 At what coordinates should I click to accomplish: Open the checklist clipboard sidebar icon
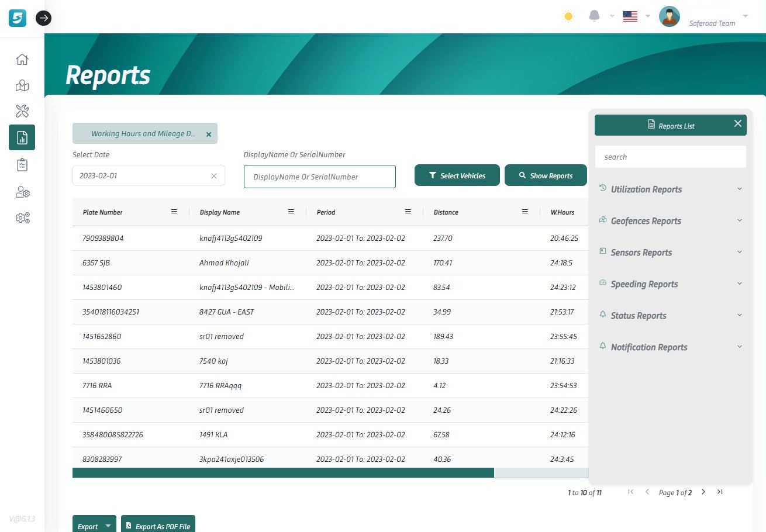(x=22, y=164)
